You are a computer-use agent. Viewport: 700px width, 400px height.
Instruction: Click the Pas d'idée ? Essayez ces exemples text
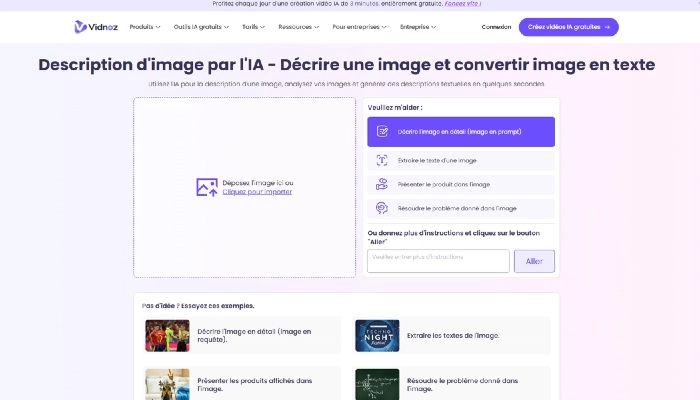[x=198, y=306]
